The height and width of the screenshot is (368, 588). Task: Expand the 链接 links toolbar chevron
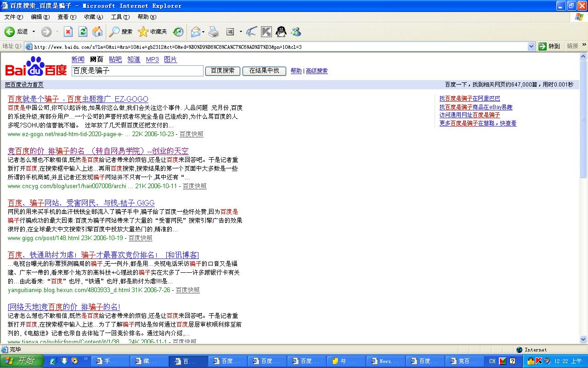[x=584, y=45]
